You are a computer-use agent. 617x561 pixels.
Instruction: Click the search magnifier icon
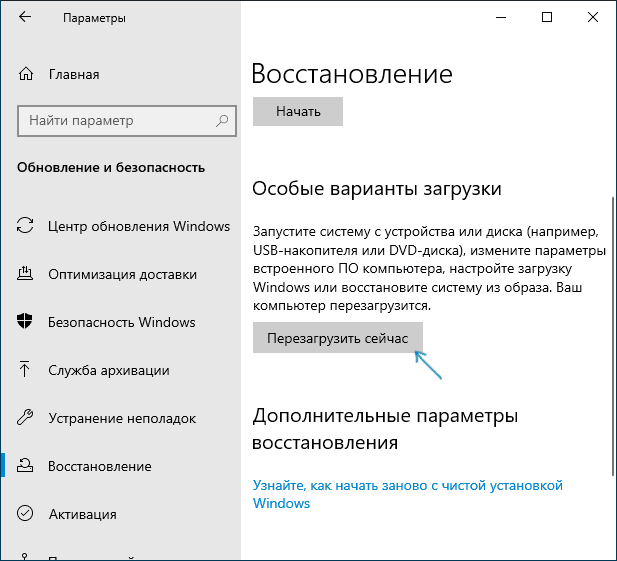coord(217,120)
